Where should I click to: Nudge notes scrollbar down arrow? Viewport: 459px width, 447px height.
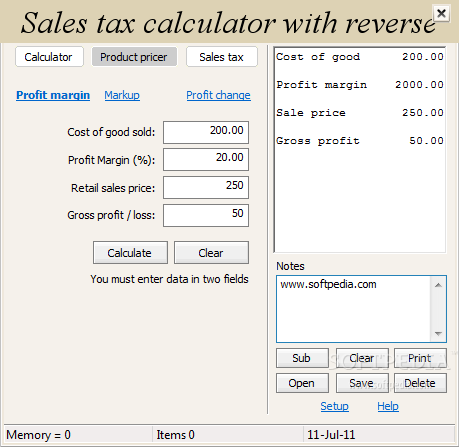[438, 333]
